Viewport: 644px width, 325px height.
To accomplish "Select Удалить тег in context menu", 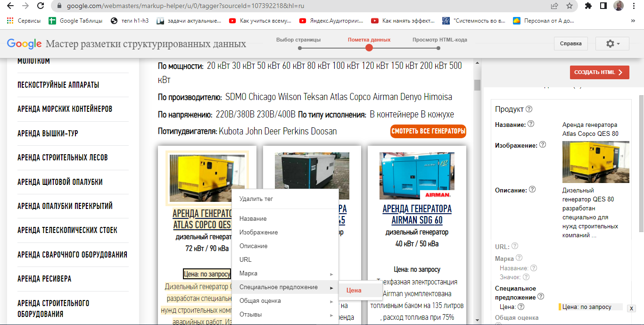I will [285, 199].
